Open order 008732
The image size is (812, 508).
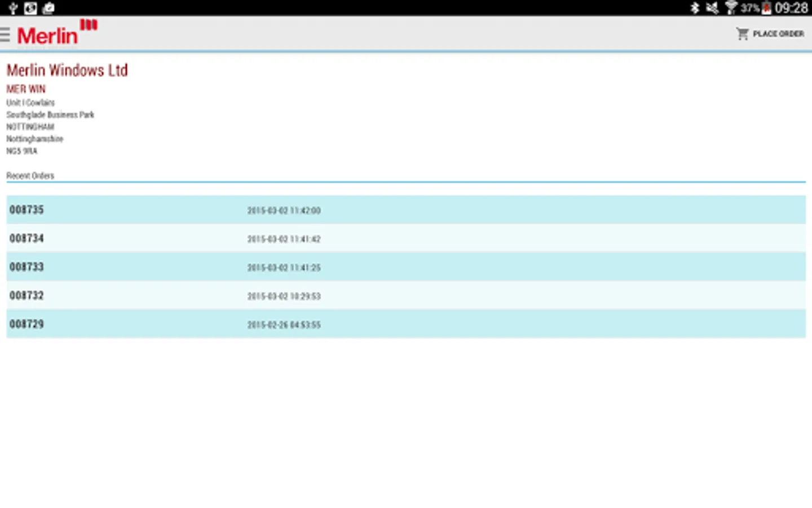coord(406,295)
